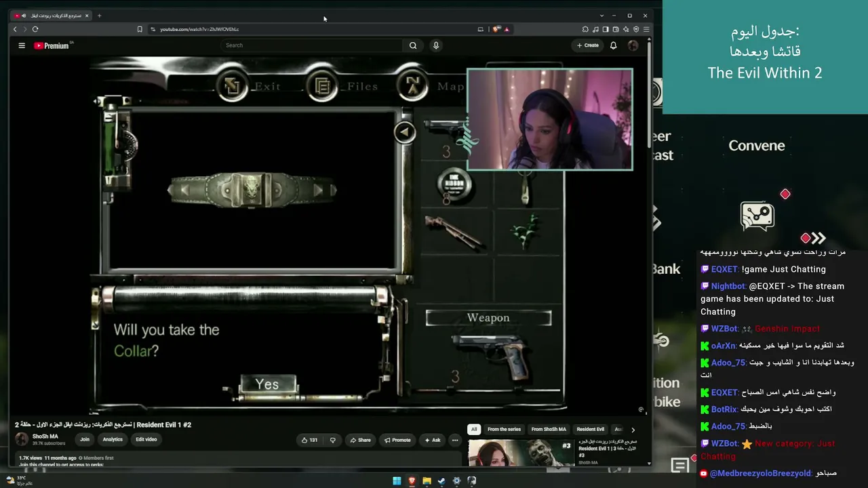Screen dimensions: 868x488
Task: Select the shotgun in the inventory
Action: (454, 232)
